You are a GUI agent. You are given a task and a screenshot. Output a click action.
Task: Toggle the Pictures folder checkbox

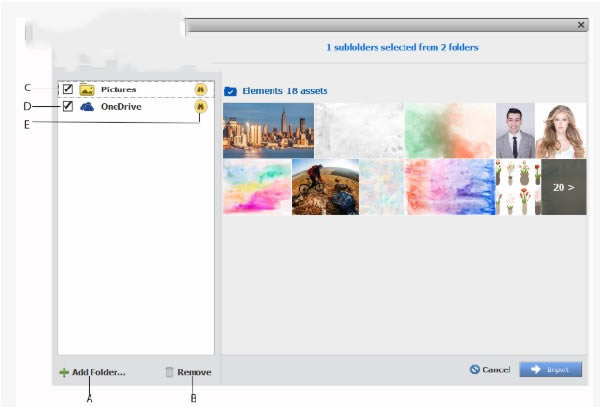point(67,89)
